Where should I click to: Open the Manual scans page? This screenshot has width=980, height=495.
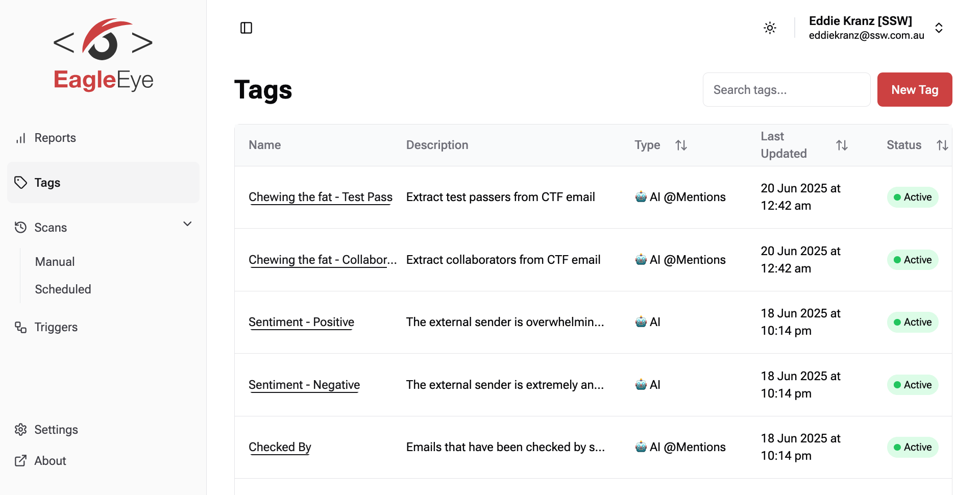coord(55,262)
